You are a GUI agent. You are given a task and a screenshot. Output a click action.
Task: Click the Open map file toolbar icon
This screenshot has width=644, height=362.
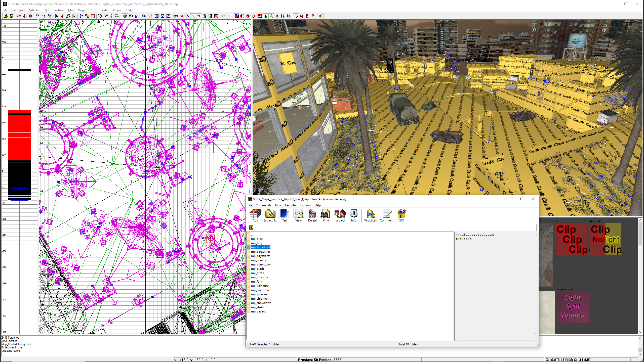click(6, 16)
